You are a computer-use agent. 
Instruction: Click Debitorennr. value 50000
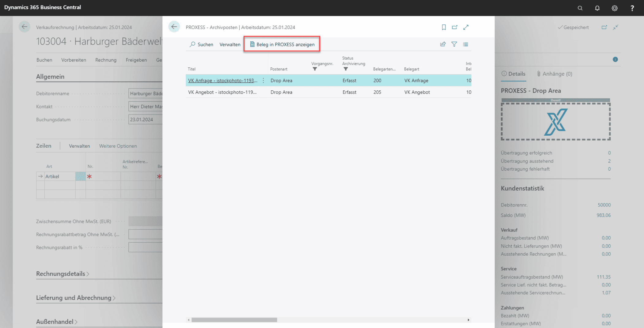click(604, 205)
